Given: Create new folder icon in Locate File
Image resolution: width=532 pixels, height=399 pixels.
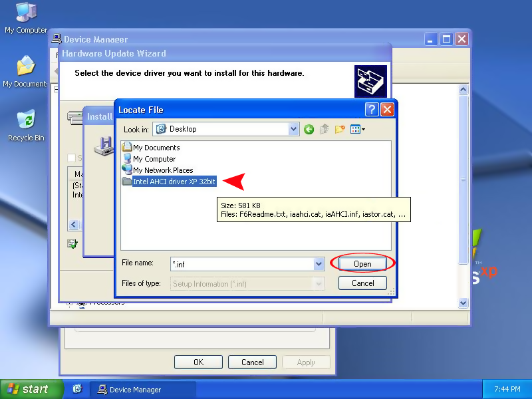Looking at the screenshot, I should pyautogui.click(x=340, y=129).
